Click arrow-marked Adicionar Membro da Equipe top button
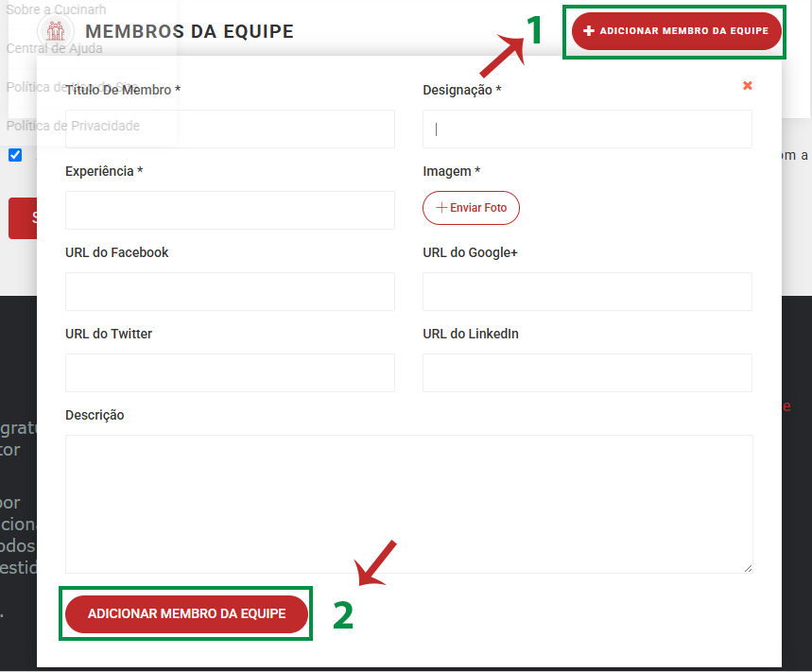Screen dimensions: 812x672 pos(674,29)
